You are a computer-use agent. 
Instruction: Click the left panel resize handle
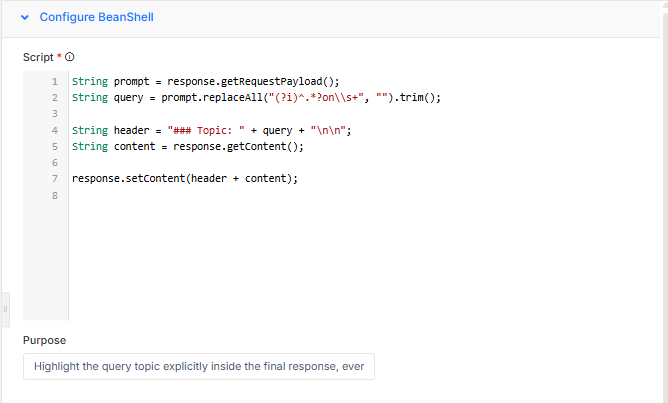click(5, 307)
